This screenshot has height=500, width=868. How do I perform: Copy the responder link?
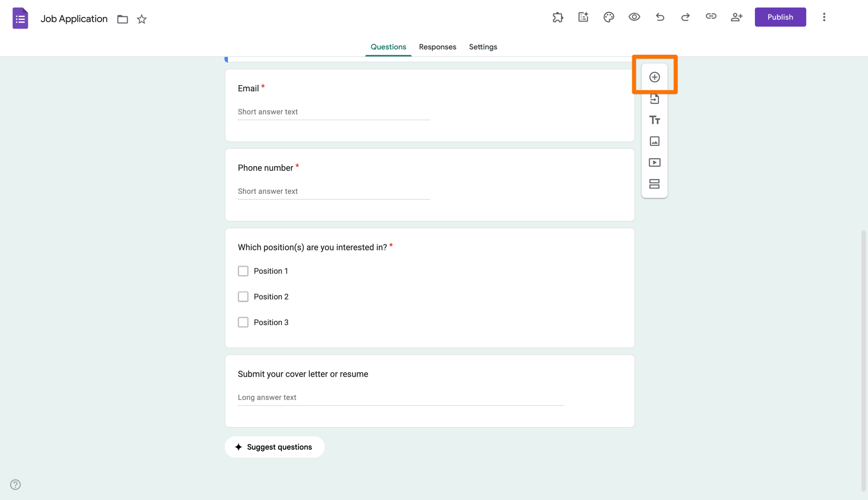click(x=711, y=17)
